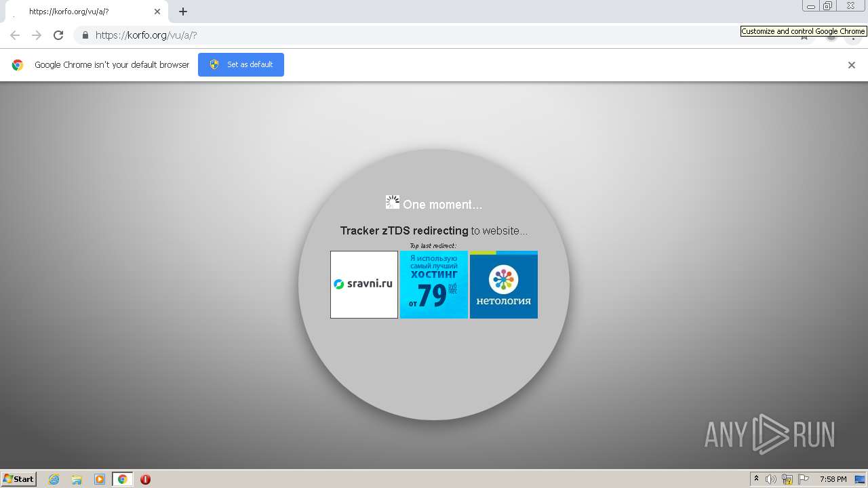Click 'Top last redirect:' label
The width and height of the screenshot is (868, 488).
[x=433, y=246]
